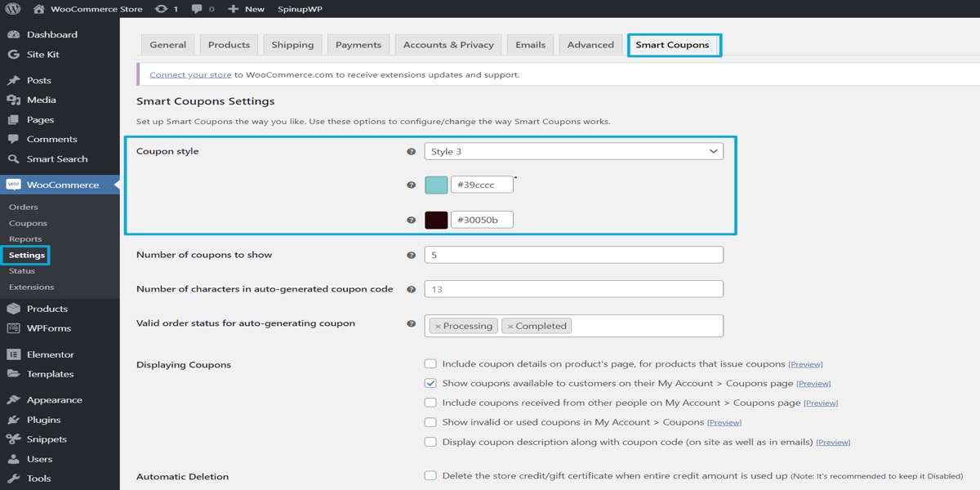Enable Delete the store credit checkbox
980x490 pixels.
(430, 476)
